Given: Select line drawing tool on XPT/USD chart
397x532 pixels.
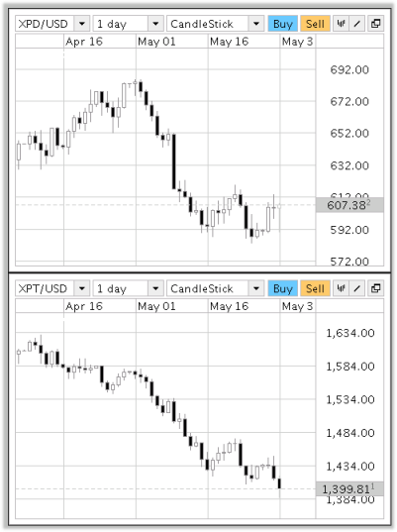Looking at the screenshot, I should (357, 288).
